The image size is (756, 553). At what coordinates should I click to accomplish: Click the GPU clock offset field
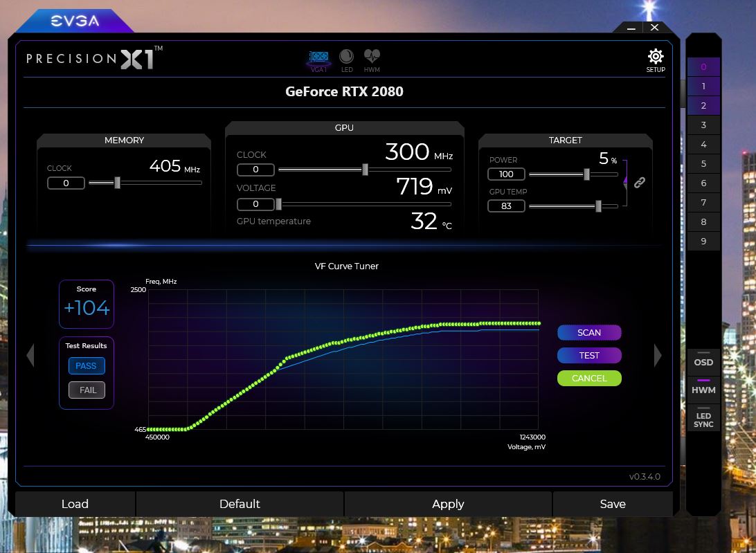(255, 170)
